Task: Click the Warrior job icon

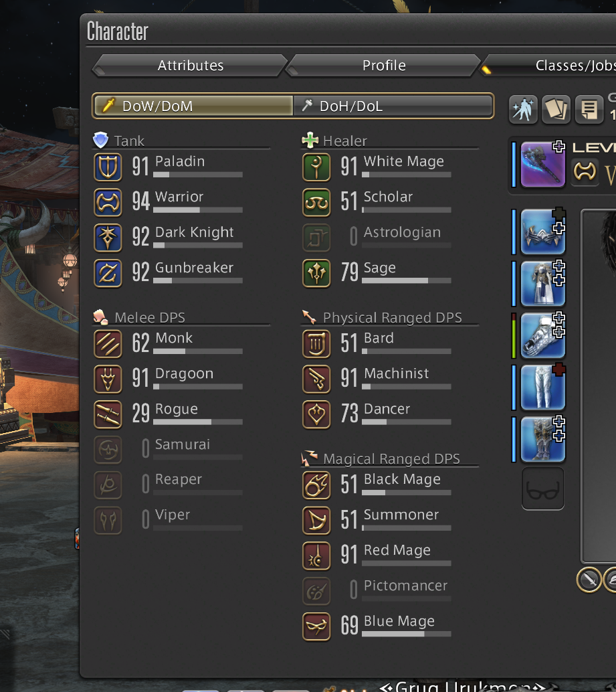Action: (108, 203)
